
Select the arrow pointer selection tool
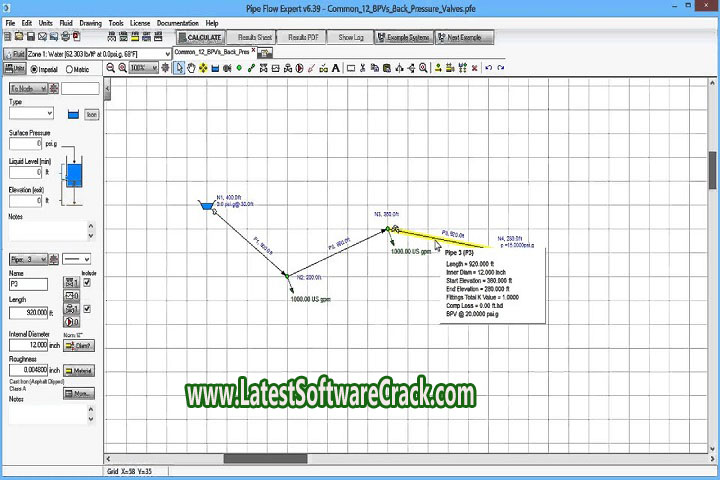click(x=179, y=68)
